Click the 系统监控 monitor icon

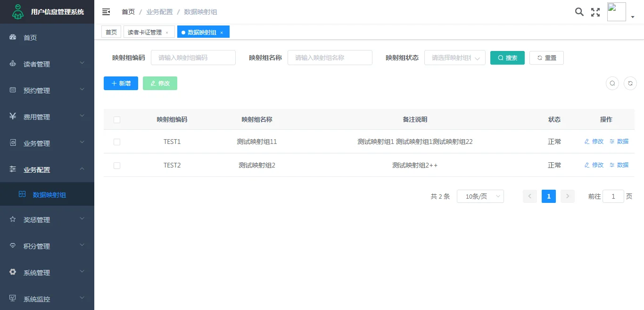coord(13,299)
